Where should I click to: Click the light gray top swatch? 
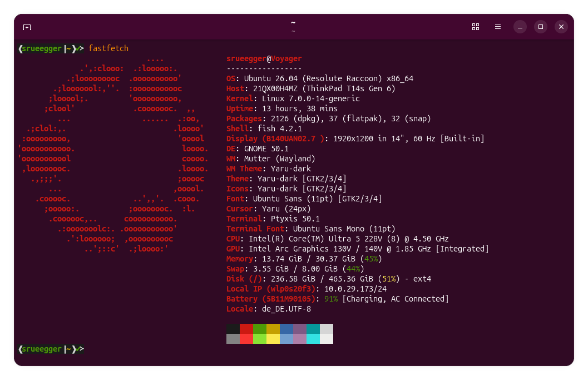(x=326, y=329)
